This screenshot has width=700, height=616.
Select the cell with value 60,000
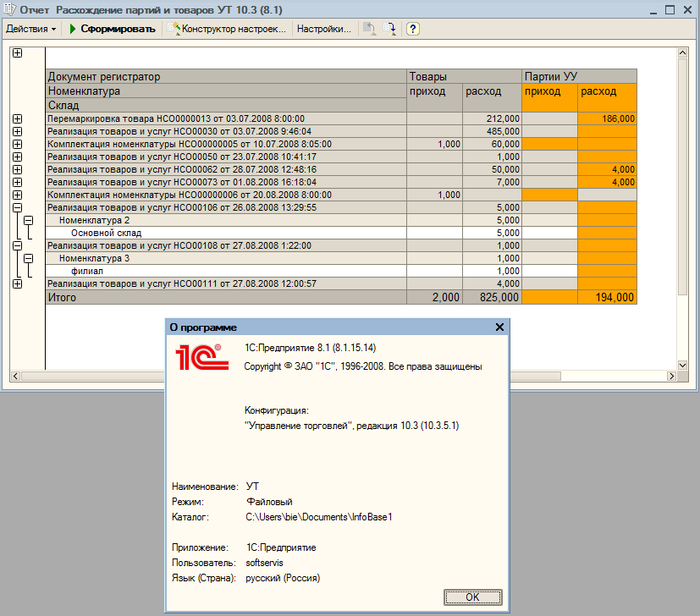click(x=493, y=144)
